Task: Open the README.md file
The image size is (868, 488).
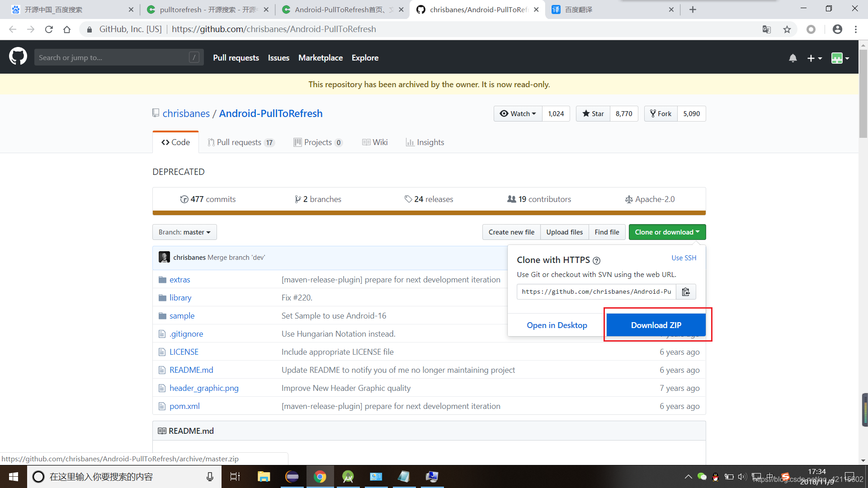Action: click(191, 370)
